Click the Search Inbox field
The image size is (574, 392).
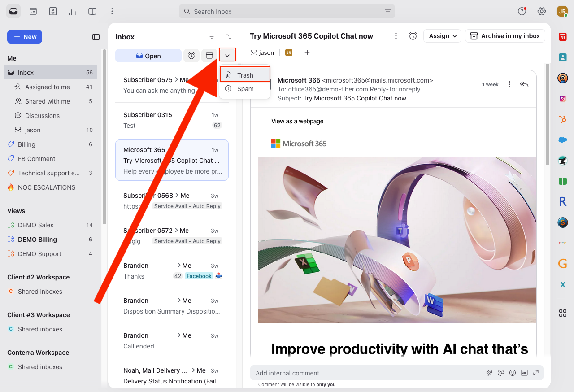tap(287, 12)
